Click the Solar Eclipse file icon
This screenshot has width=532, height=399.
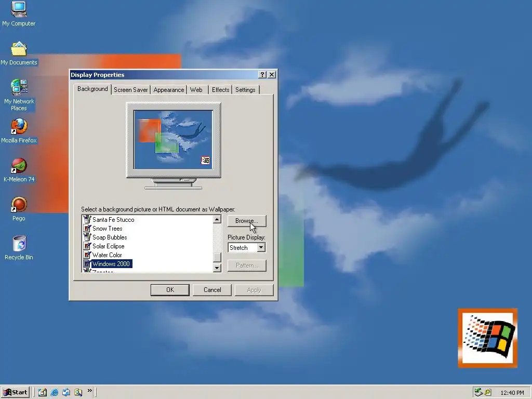(x=87, y=246)
